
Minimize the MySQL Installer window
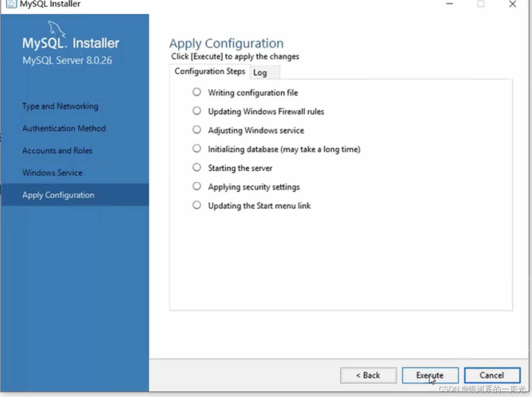(450, 4)
